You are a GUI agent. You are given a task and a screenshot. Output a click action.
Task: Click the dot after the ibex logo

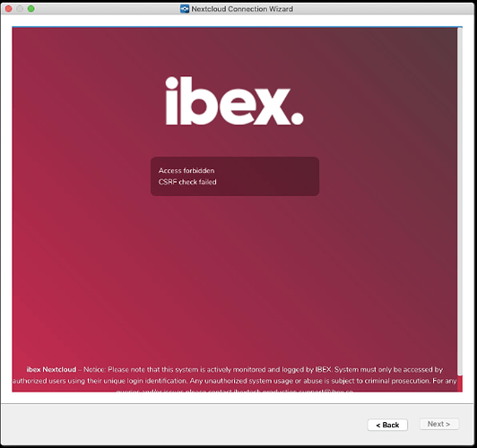297,118
